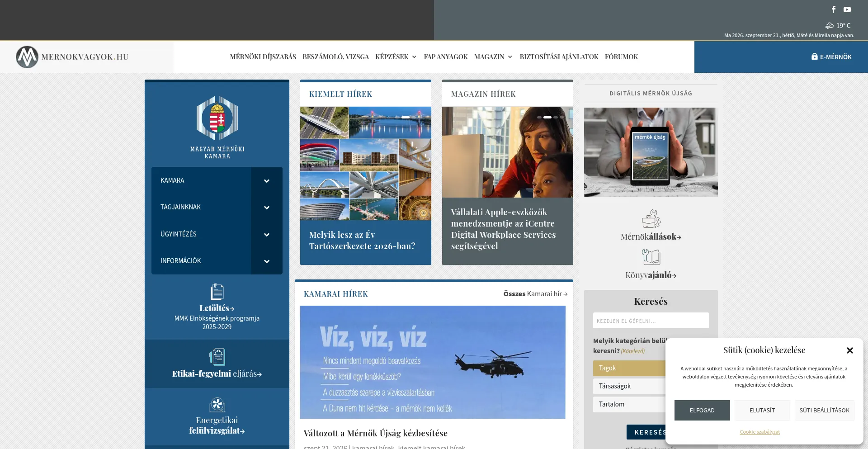Open the MAGAZIN dropdown menu
Screen dimensions: 868x449
point(494,57)
